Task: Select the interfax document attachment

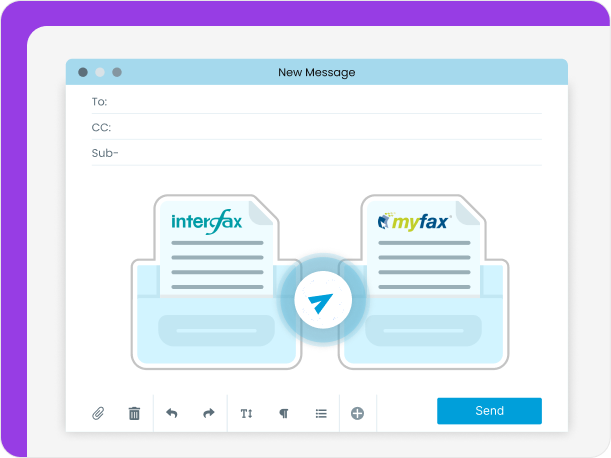Action: tap(216, 282)
